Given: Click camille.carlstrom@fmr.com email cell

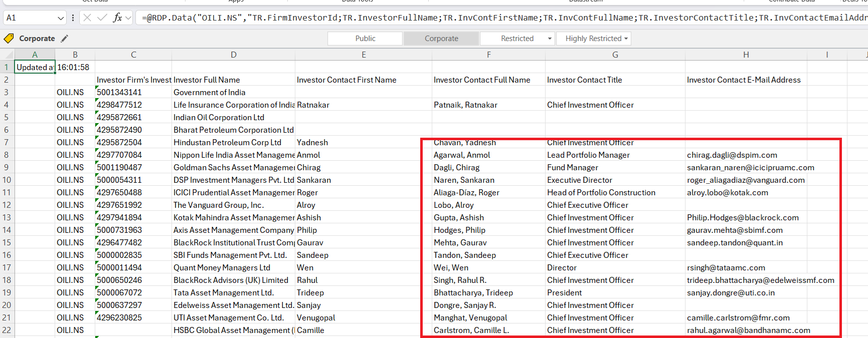Looking at the screenshot, I should 746,317.
